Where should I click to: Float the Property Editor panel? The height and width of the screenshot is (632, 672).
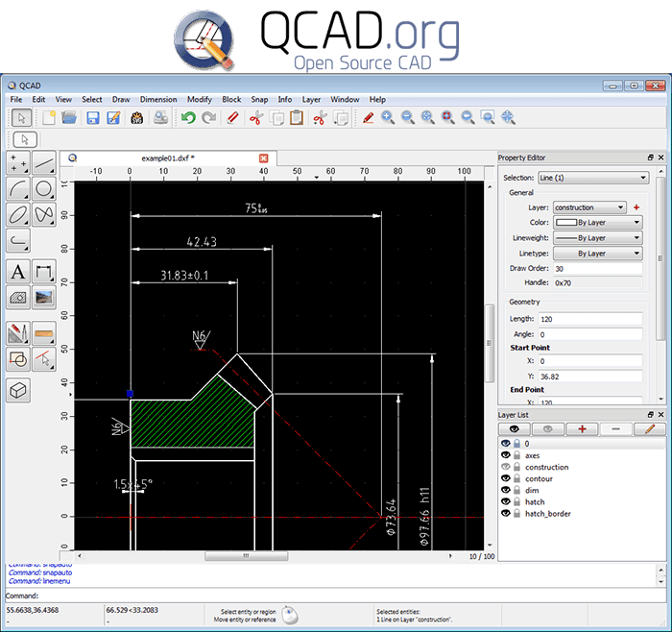[651, 158]
